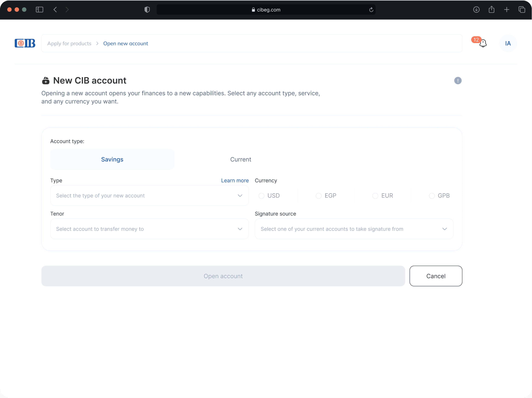Click Apply for products breadcrumb

point(69,43)
